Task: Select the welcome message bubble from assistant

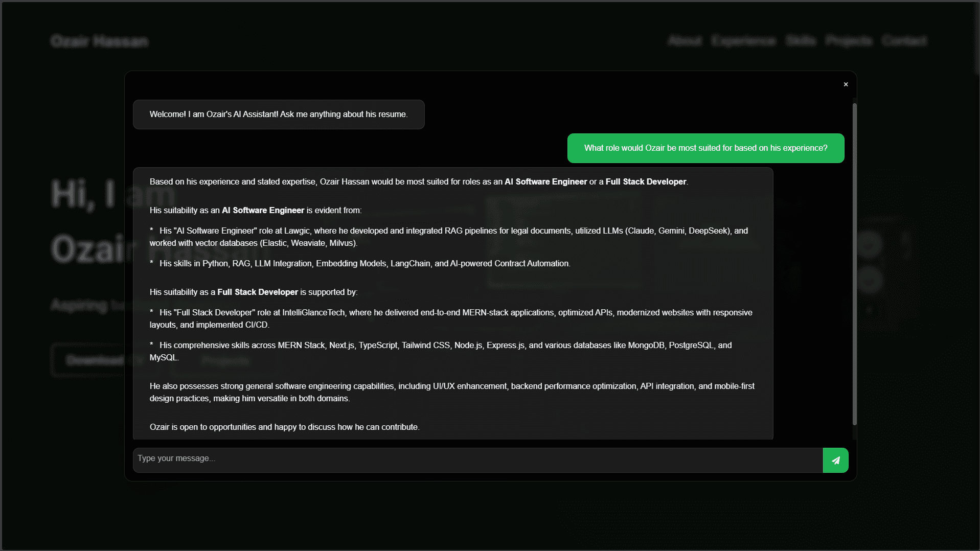Action: (279, 114)
